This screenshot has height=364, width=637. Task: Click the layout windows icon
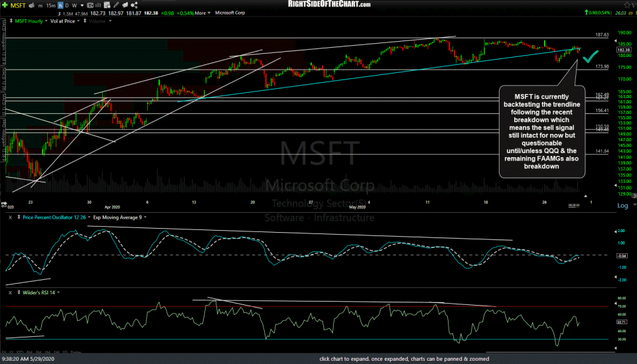click(x=125, y=5)
